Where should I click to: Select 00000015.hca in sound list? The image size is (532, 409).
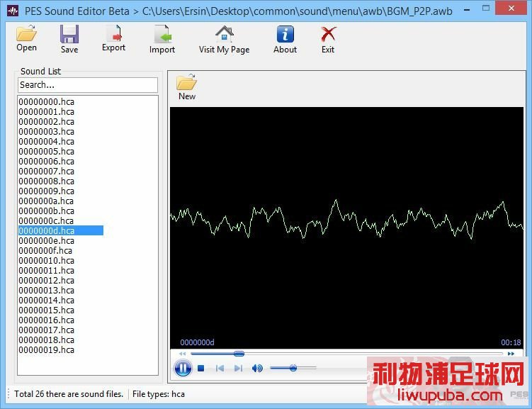[x=47, y=310]
